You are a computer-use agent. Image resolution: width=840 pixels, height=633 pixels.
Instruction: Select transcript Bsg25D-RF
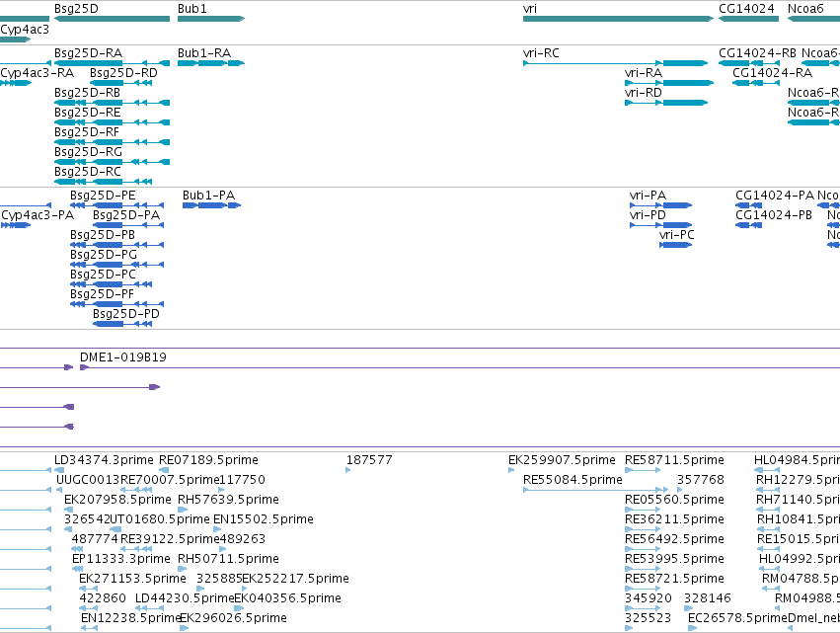tap(112, 142)
